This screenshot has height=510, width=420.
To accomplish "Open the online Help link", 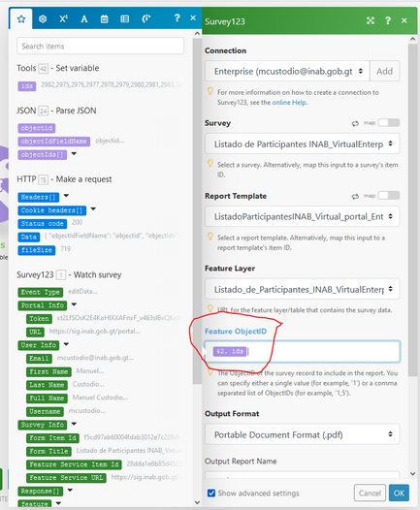I will [289, 103].
